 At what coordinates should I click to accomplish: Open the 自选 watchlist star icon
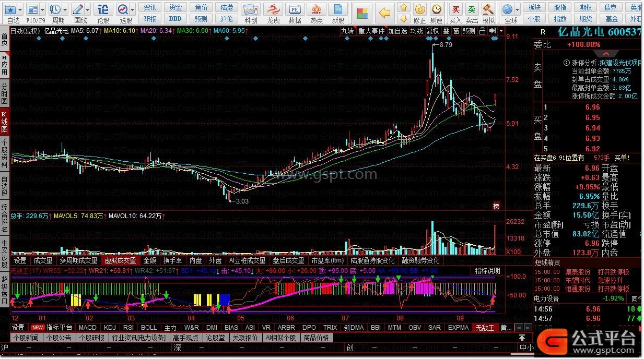click(x=10, y=9)
